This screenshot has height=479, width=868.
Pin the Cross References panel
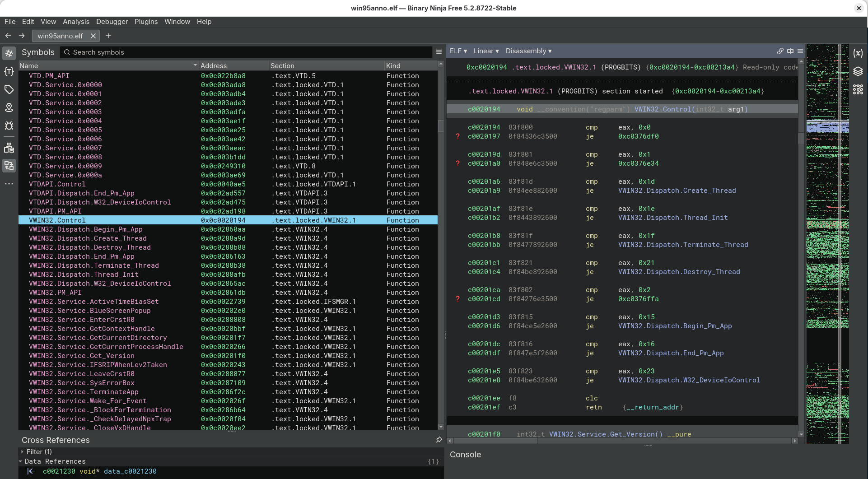pyautogui.click(x=439, y=440)
